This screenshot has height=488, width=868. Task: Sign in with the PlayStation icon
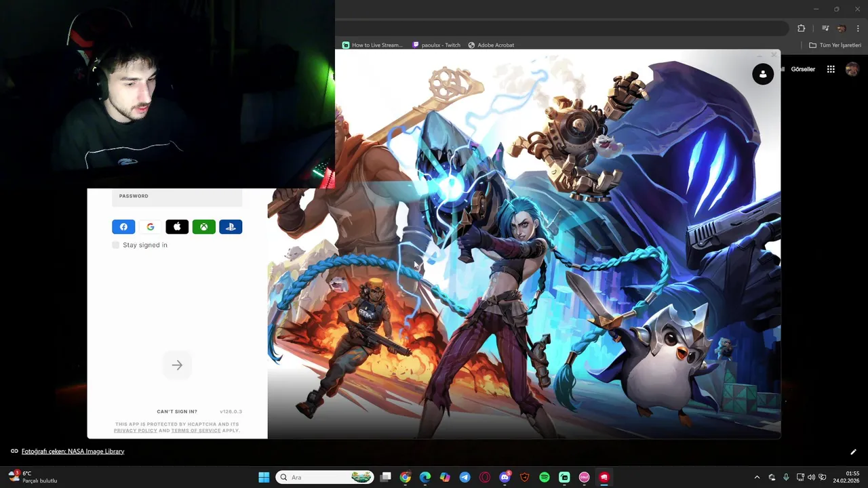231,227
